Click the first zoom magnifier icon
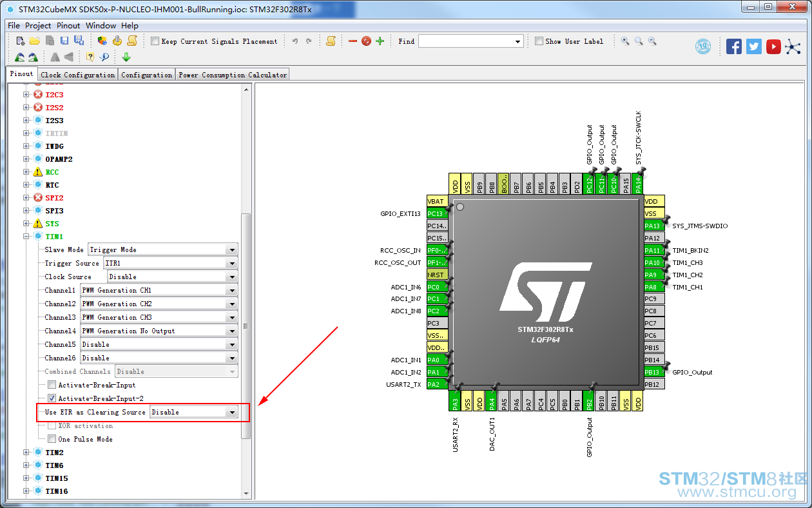Image resolution: width=812 pixels, height=508 pixels. 625,41
